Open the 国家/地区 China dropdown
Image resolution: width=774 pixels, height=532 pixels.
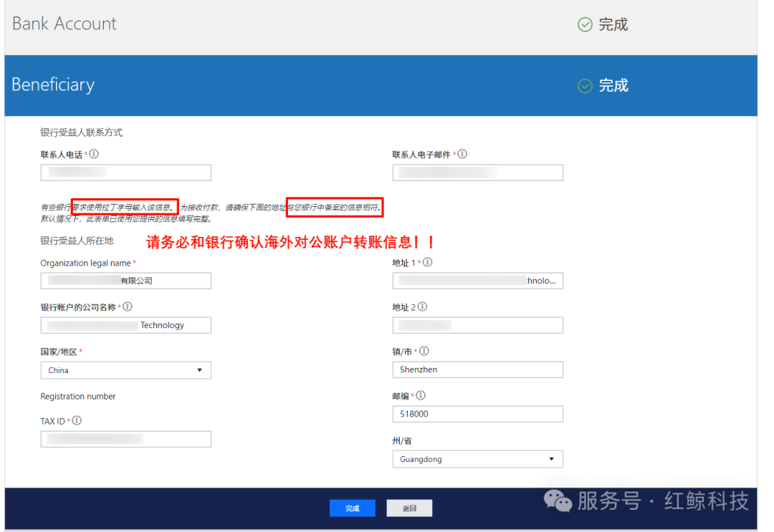click(x=126, y=370)
